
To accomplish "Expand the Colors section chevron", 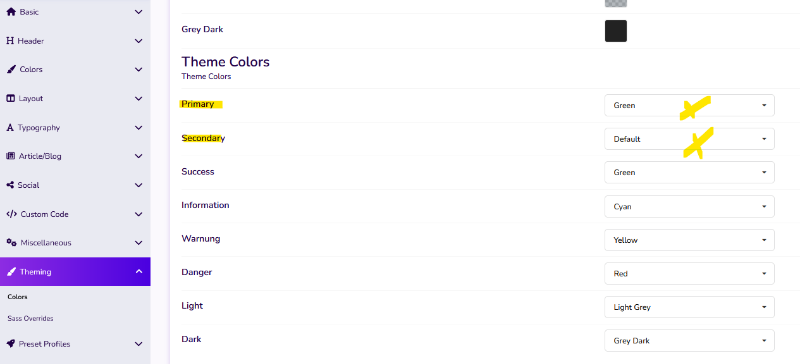I will coord(139,69).
